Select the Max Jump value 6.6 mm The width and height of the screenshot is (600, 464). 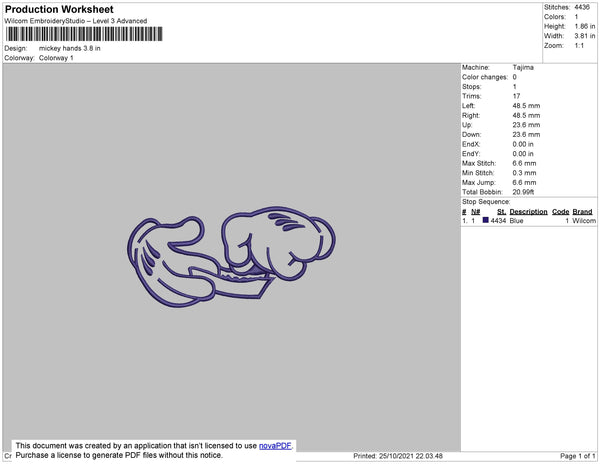pos(524,182)
